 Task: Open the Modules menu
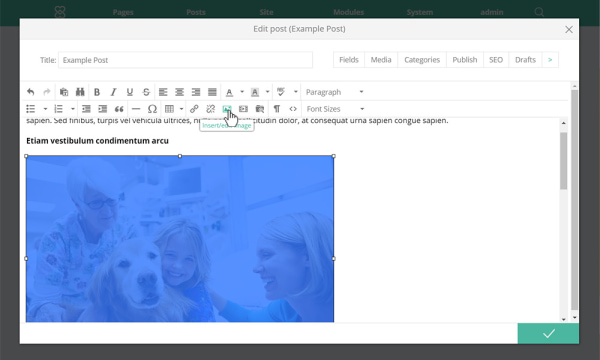[349, 12]
